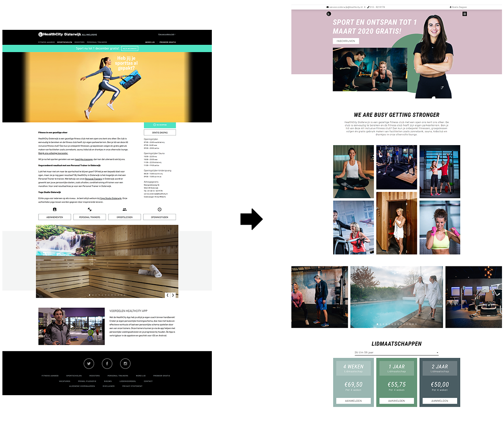Viewport: 504px width, 425px height.
Task: Click the Gratis Dagpas link in the redesign's top bar
Action: click(x=458, y=7)
